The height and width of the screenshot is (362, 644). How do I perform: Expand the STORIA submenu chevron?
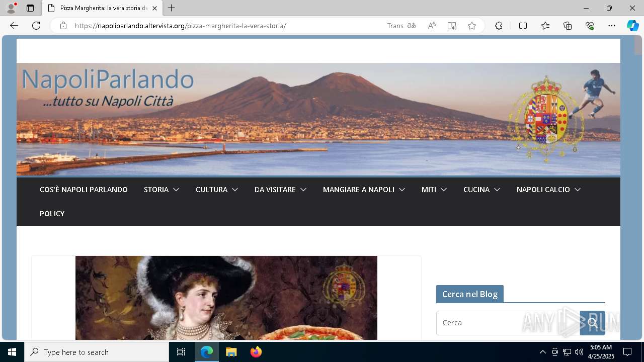point(176,190)
